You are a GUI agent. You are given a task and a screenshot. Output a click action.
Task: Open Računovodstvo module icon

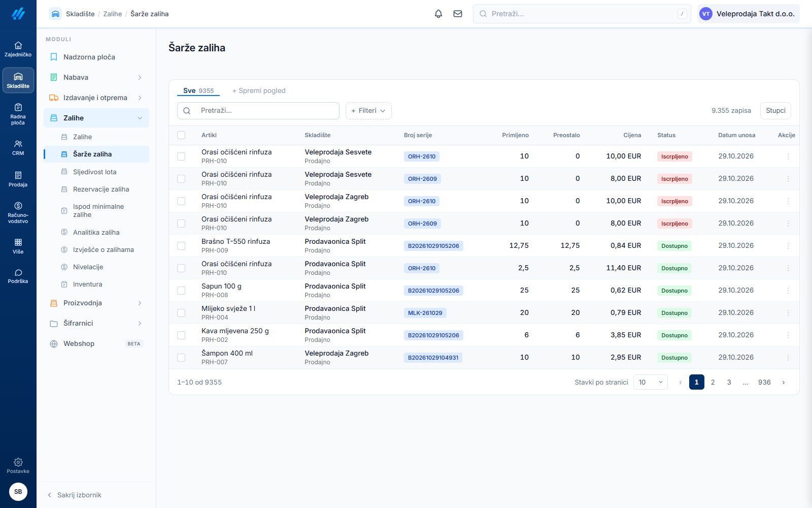point(18,212)
